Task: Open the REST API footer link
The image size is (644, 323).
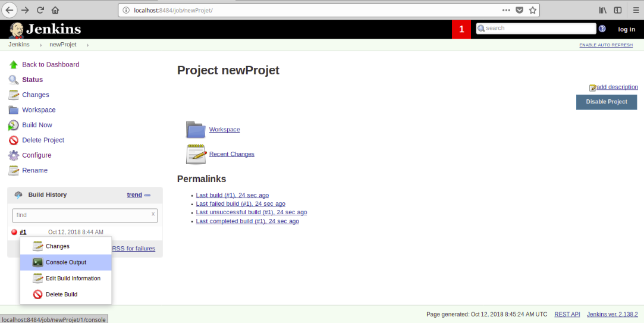Action: (567, 314)
